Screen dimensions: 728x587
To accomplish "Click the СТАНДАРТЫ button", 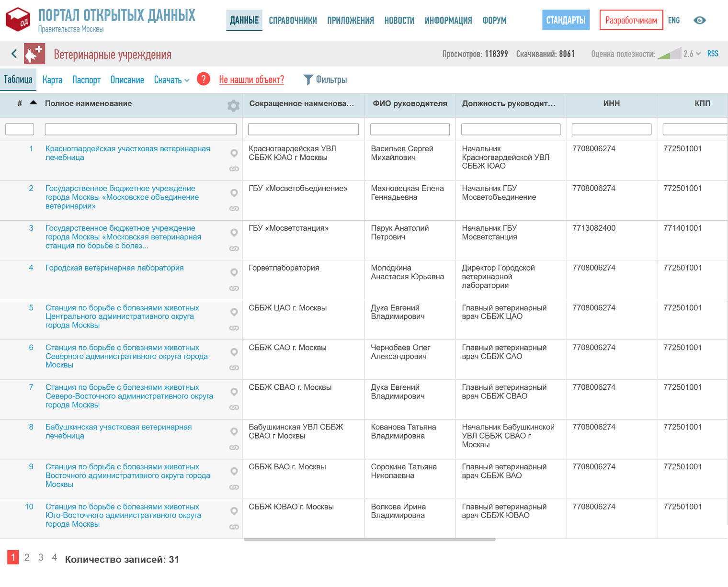I will click(566, 20).
